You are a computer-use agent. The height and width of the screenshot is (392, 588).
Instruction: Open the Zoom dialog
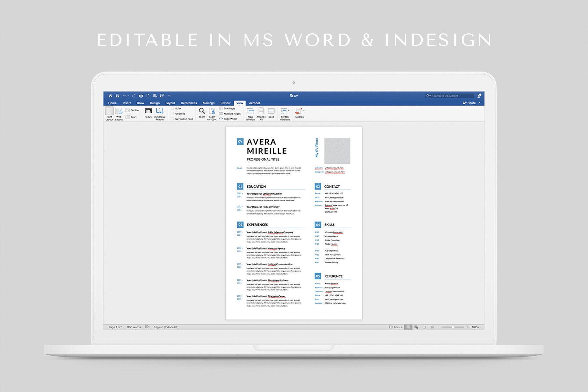(x=202, y=112)
